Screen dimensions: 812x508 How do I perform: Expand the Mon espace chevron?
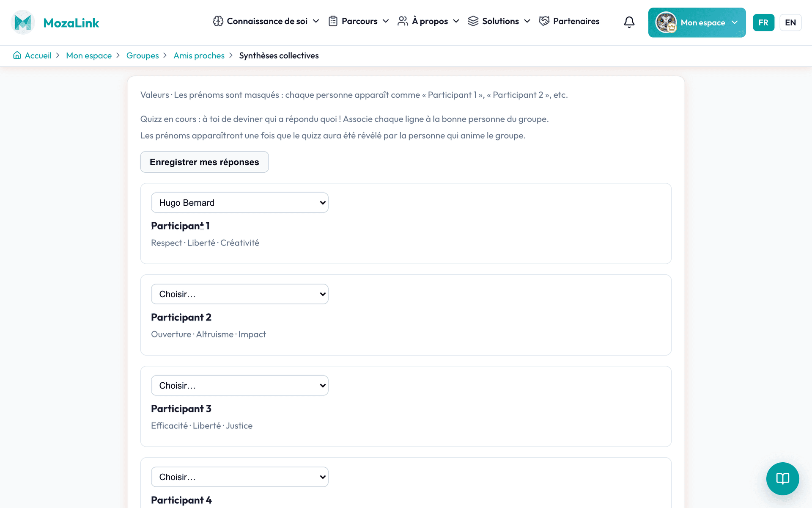click(735, 22)
